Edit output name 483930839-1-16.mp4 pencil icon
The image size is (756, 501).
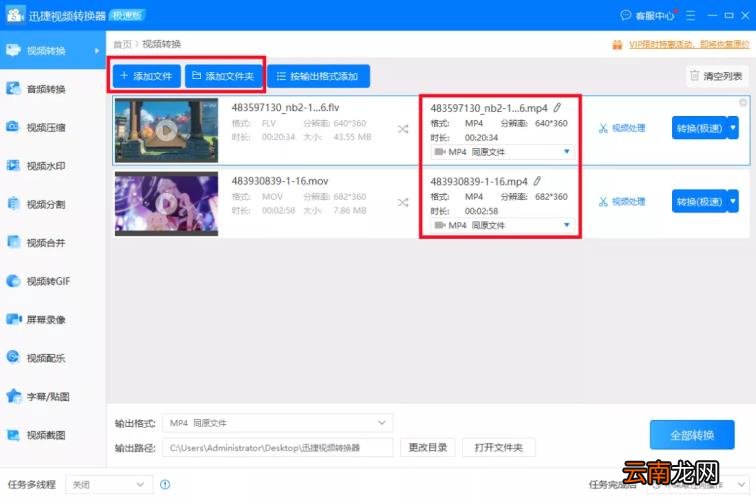pyautogui.click(x=537, y=181)
